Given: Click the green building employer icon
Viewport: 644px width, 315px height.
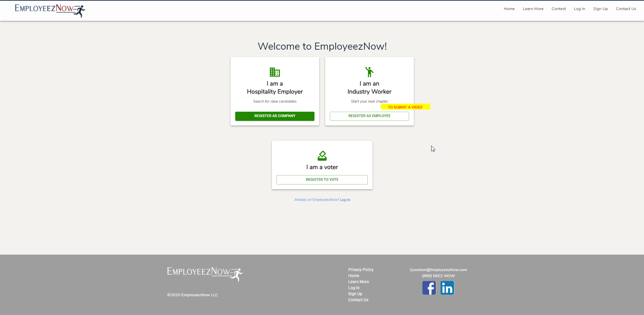Looking at the screenshot, I should tap(275, 72).
